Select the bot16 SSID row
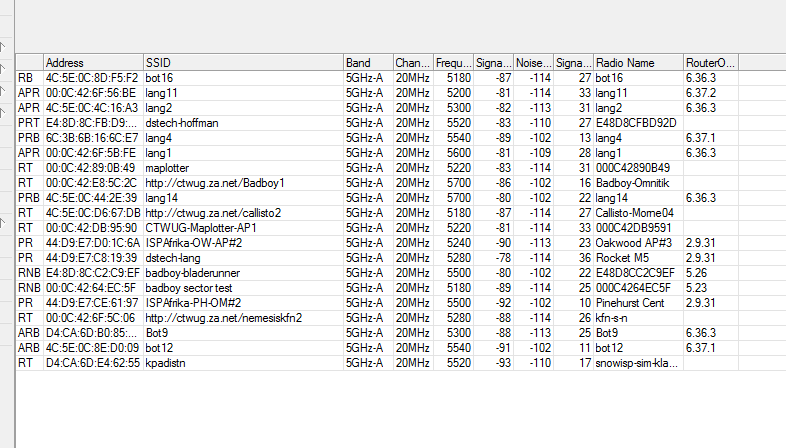Screen dimensions: 786x448 coord(160,77)
